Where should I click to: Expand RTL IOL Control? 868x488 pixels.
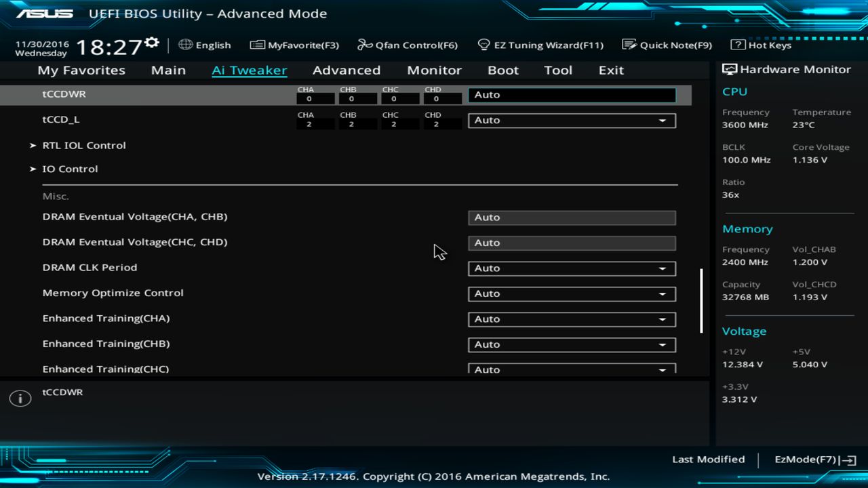[83, 145]
